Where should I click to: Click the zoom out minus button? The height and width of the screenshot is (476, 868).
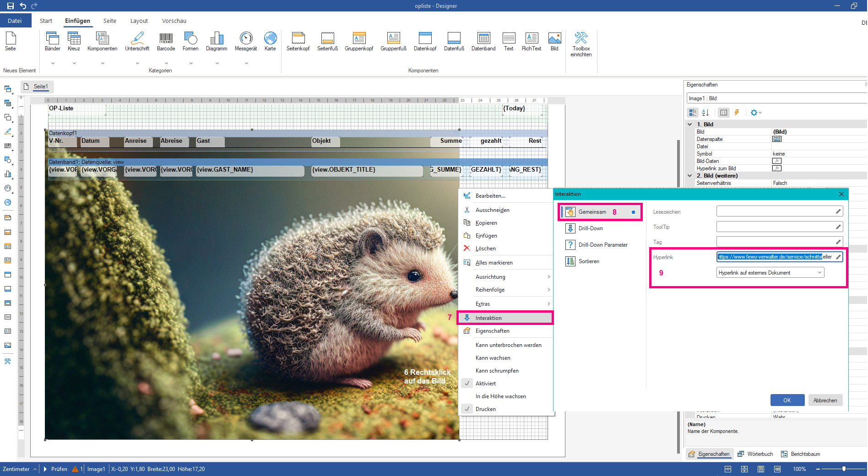818,469
